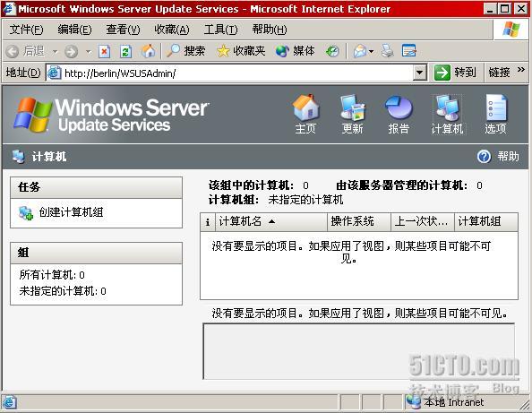Open the Help (帮助) menu
The image size is (532, 413).
pos(269,30)
